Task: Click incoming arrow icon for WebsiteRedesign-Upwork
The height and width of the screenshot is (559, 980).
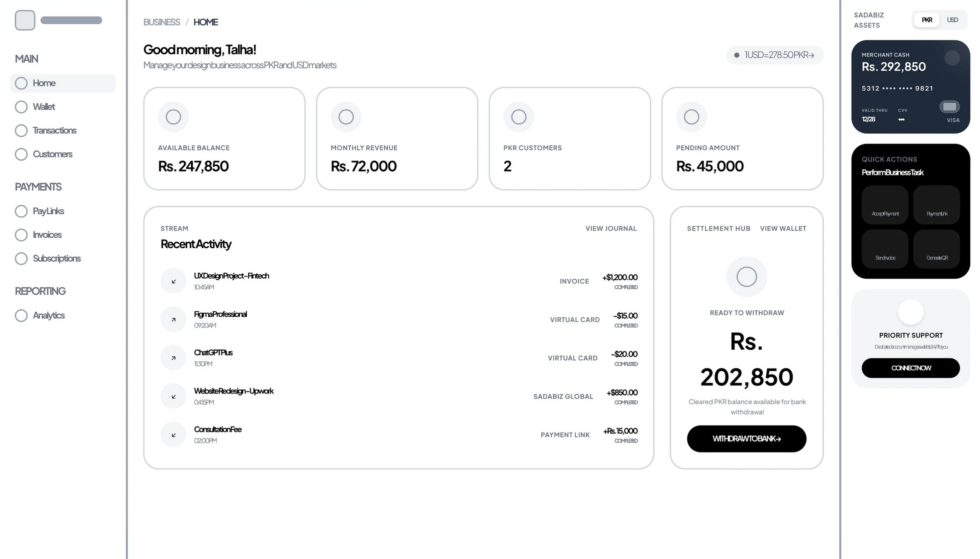Action: 174,396
